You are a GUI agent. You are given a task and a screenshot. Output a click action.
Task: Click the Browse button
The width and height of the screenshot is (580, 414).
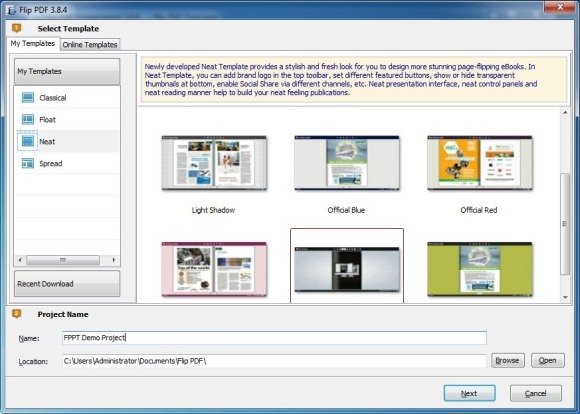[x=508, y=360]
